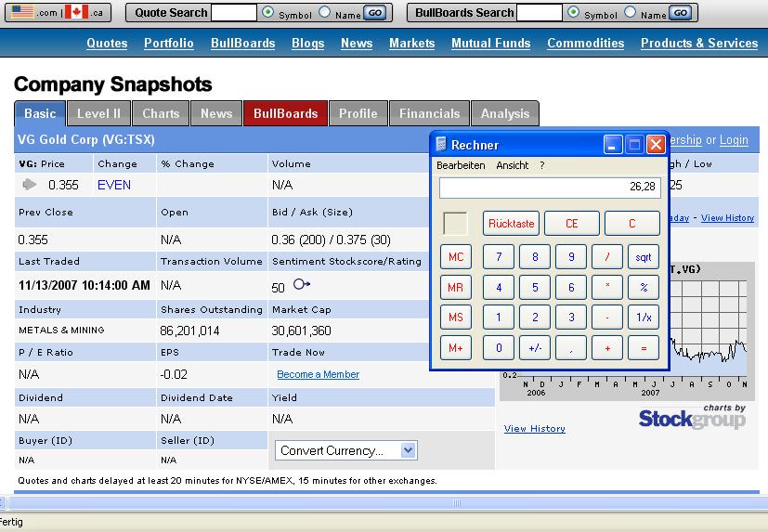
Task: Click View History link beside Intraday
Action: [727, 218]
